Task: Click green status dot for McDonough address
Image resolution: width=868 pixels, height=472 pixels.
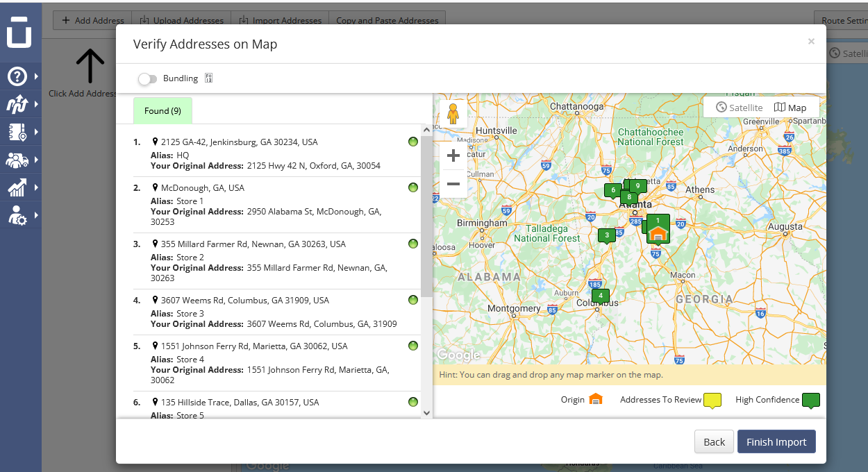Action: (413, 187)
